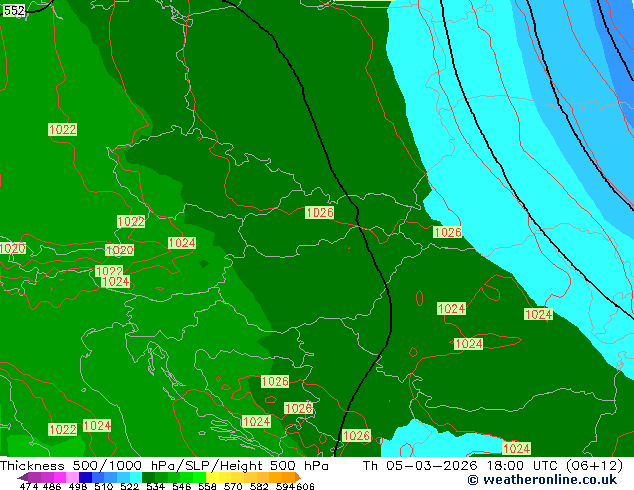Screen dimensions: 634x490
Task: Click the 1026 label nearest the thick black contour's bottom end
Action: [356, 435]
